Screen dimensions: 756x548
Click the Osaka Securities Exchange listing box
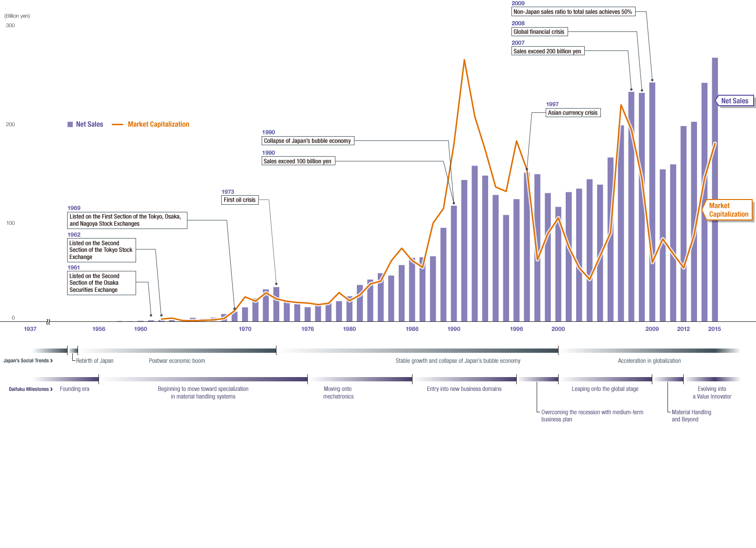pos(101,283)
